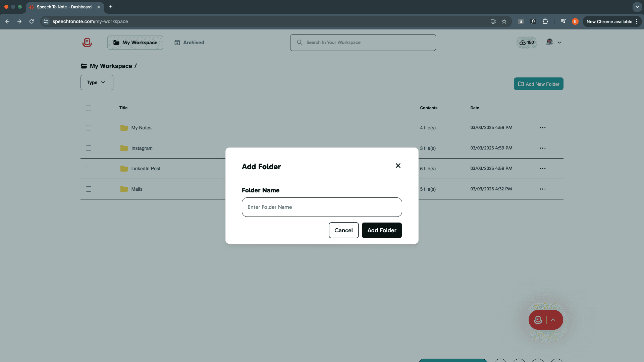Click the microphone record floating button
This screenshot has height=362, width=644.
click(x=538, y=320)
